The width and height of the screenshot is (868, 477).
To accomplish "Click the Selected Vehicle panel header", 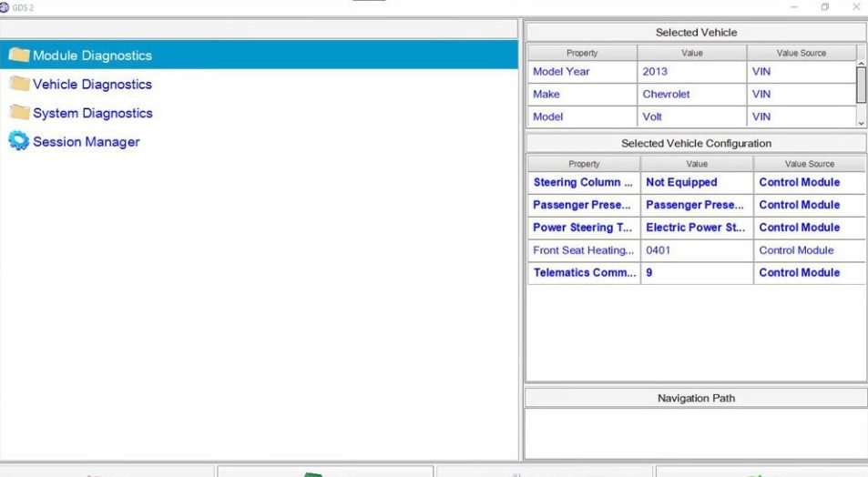I will coord(696,32).
